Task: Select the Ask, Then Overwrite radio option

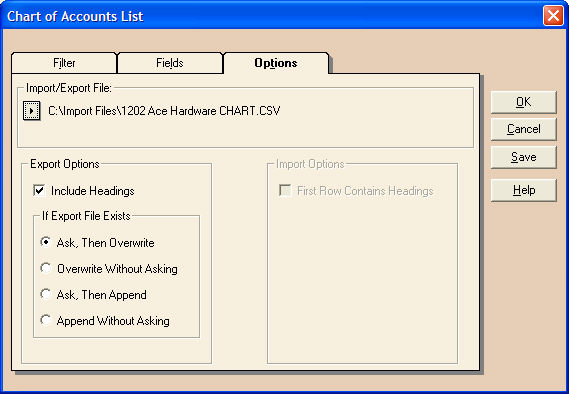Action: (46, 242)
